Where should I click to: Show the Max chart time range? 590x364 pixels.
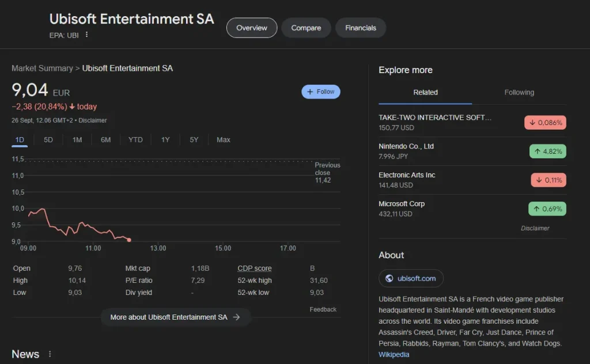(x=223, y=140)
